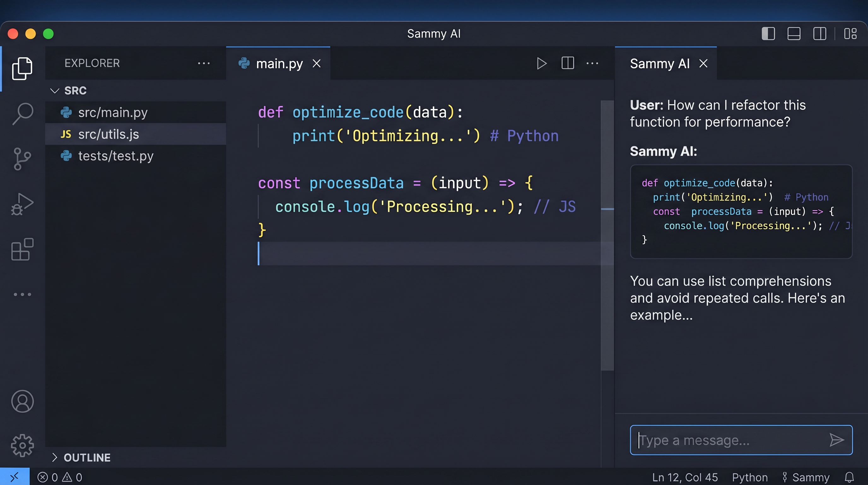This screenshot has width=868, height=485.
Task: Select the Sammy AI panel tab
Action: click(x=660, y=63)
